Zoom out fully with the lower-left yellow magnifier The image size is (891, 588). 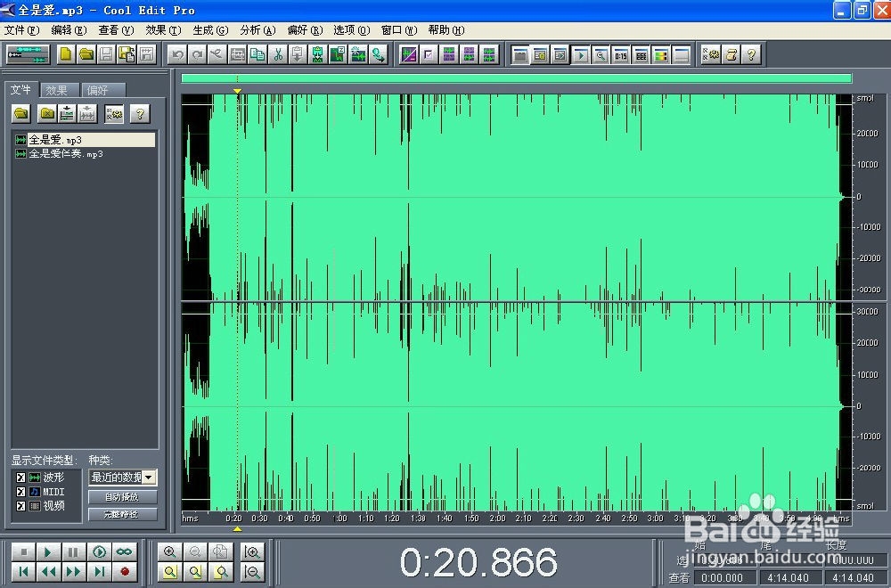pyautogui.click(x=170, y=572)
